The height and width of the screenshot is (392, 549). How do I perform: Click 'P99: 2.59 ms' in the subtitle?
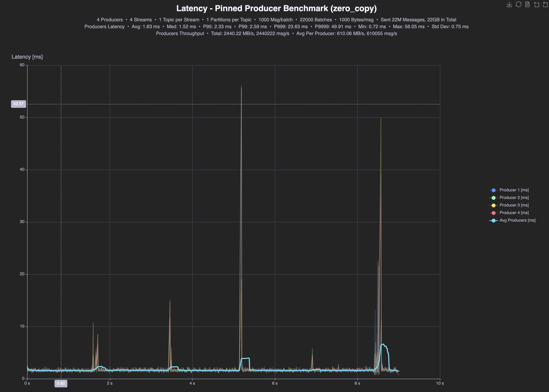pyautogui.click(x=252, y=26)
